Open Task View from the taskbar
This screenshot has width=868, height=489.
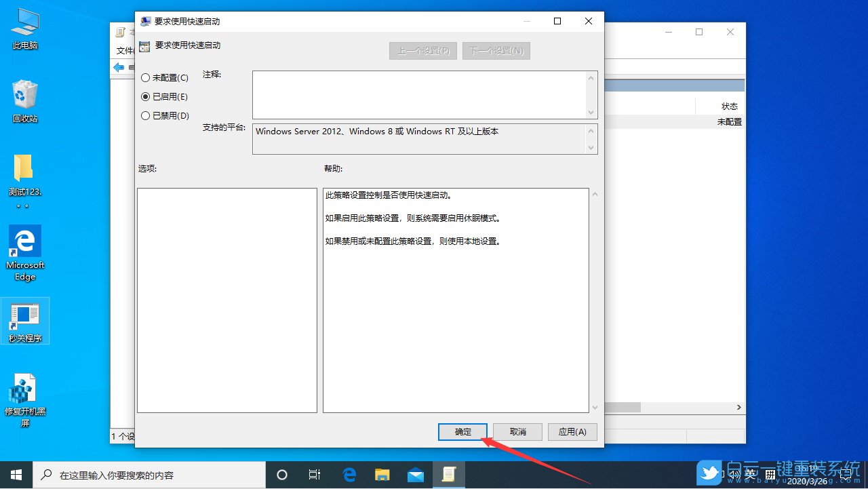pyautogui.click(x=314, y=474)
